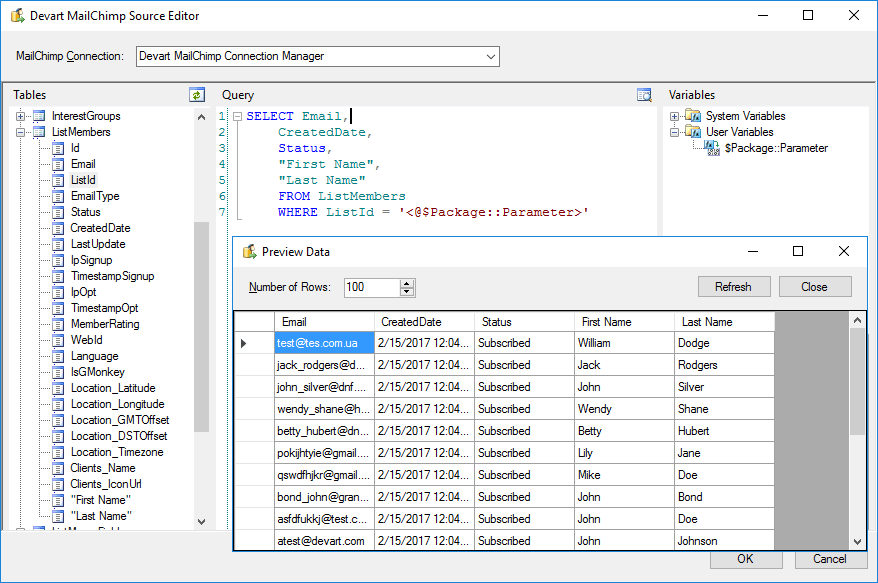Collapse the ListMembers table node

coord(22,131)
